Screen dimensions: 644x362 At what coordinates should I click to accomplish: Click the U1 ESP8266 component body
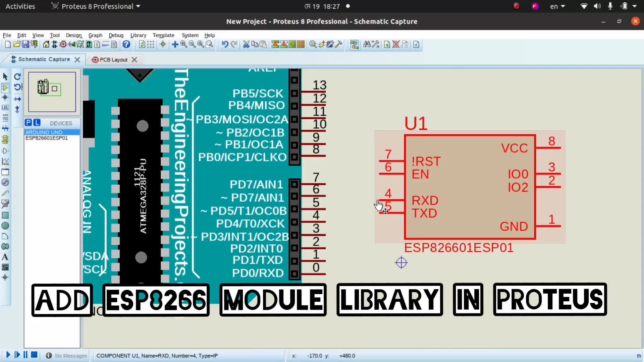[470, 187]
